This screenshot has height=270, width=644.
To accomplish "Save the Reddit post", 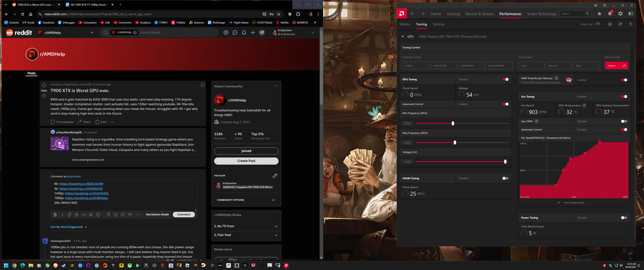I will 101,122.
